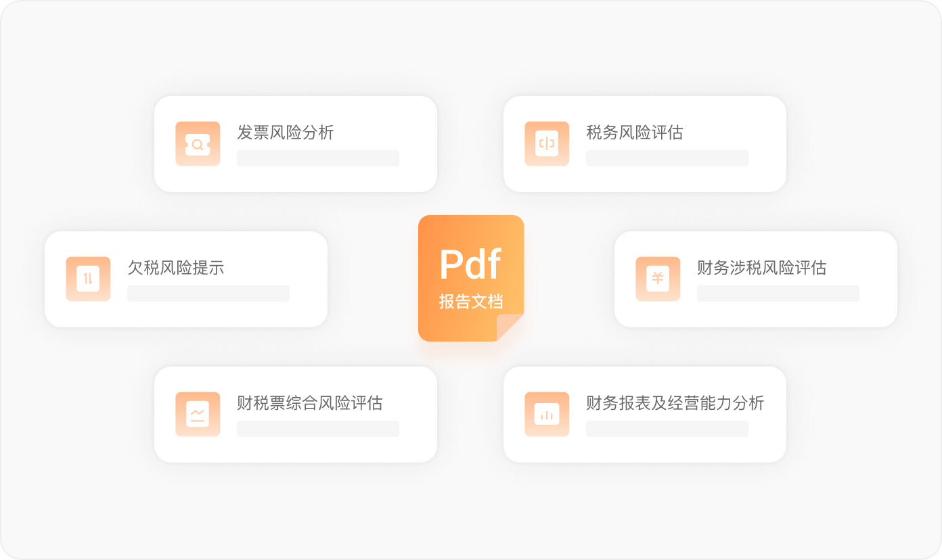Click the up-down arrows icon for 欠税风险提示
The image size is (942, 560).
88,279
